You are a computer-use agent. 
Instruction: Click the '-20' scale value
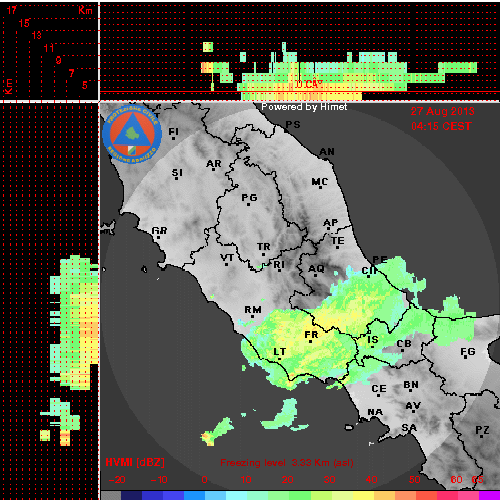coord(117,480)
